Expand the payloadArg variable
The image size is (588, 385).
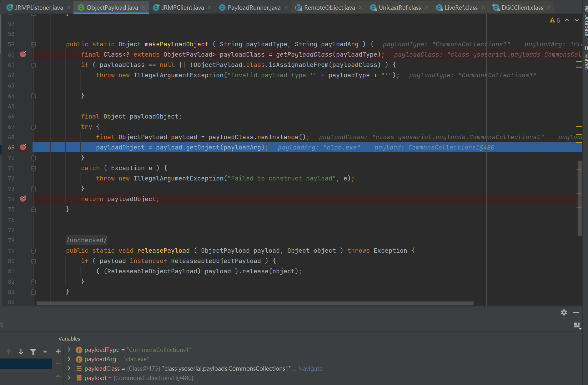click(69, 359)
